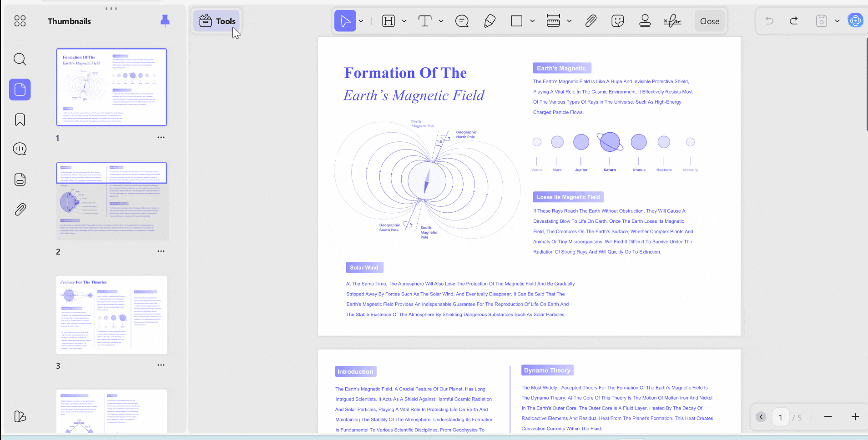Click the Uranus planet label
The width and height of the screenshot is (868, 440).
(x=639, y=170)
